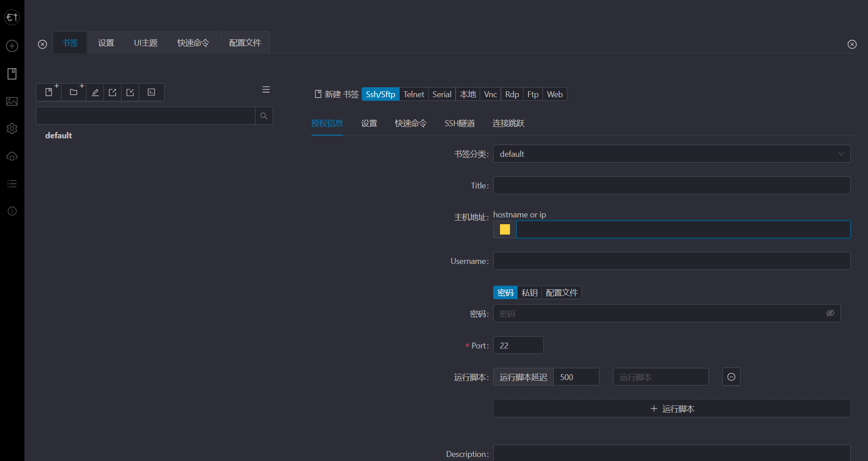The height and width of the screenshot is (461, 868).
Task: Focus the Port field showing 22
Action: tap(518, 345)
